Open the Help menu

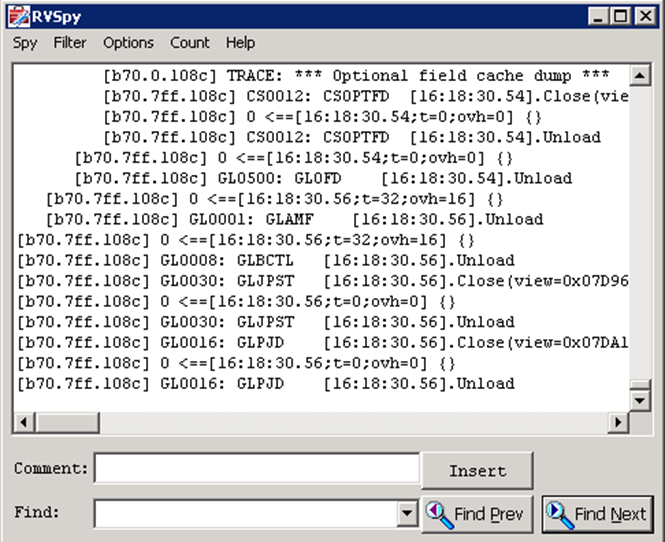240,43
